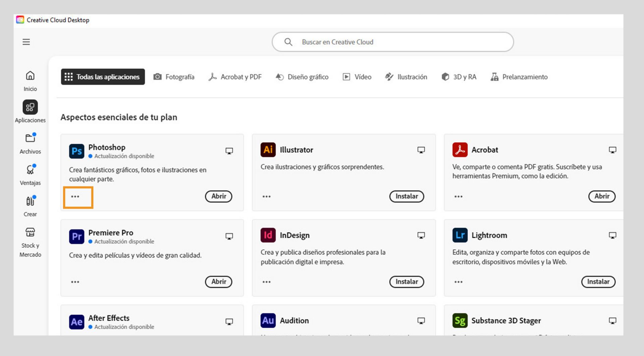Click the Lightroom card title
Viewport: 644px width, 356px height.
point(489,235)
